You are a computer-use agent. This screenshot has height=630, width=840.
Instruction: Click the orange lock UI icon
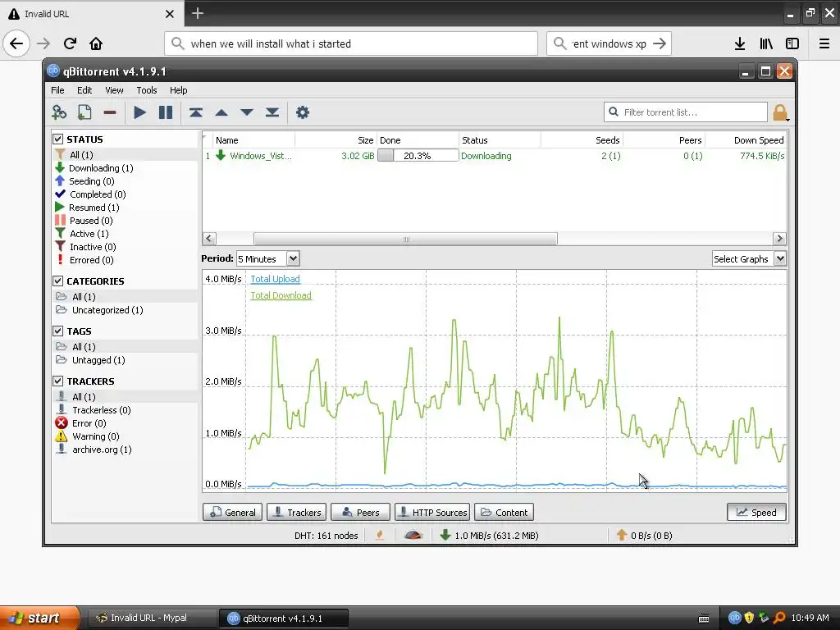tap(780, 112)
